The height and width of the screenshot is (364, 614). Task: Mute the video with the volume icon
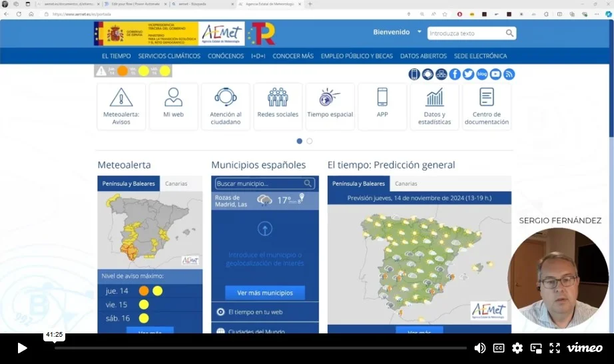click(479, 348)
